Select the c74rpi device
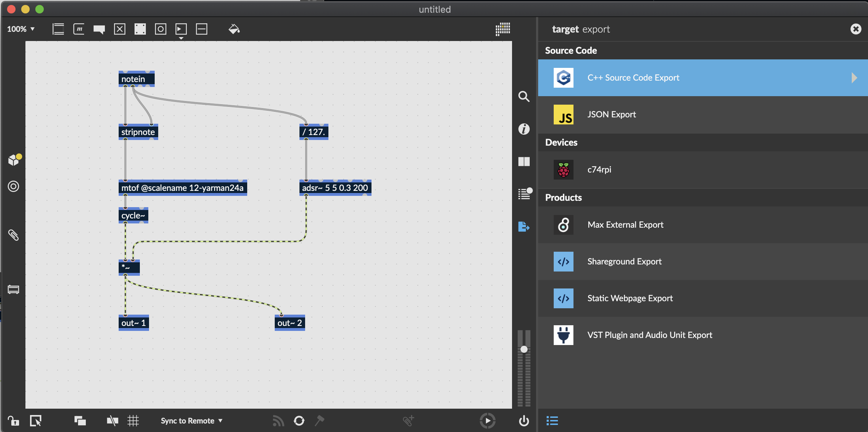This screenshot has width=868, height=432. coord(599,170)
